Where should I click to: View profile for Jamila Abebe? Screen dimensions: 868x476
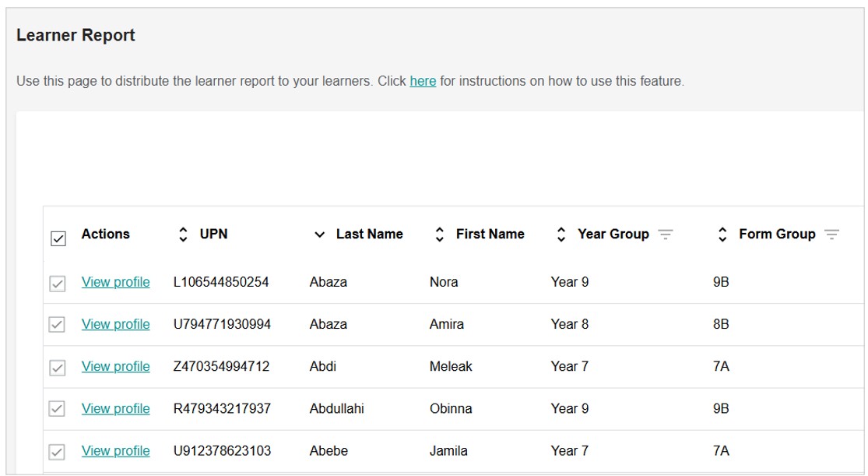115,450
